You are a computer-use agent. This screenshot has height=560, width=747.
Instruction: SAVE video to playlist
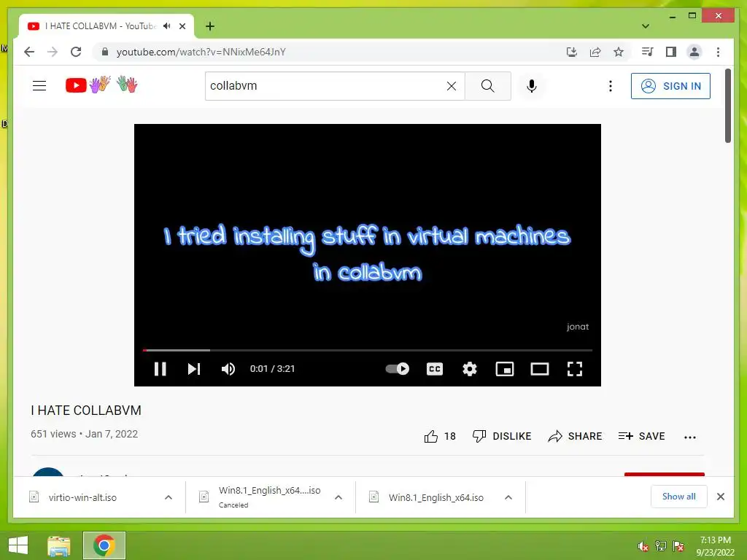coord(641,436)
